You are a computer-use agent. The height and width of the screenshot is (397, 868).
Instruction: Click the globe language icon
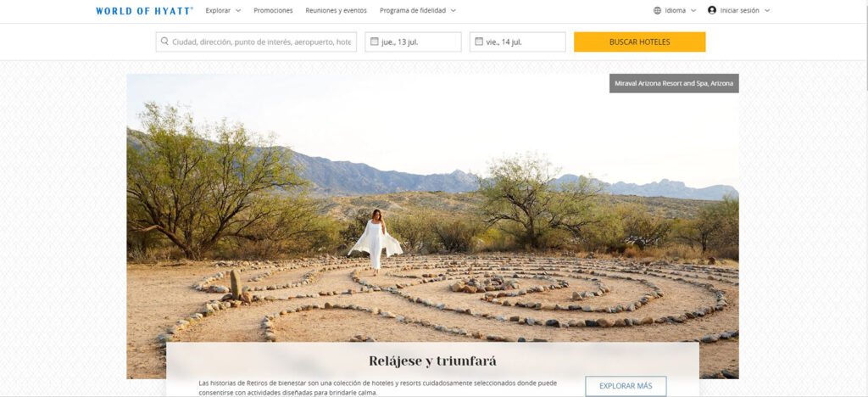pos(657,10)
